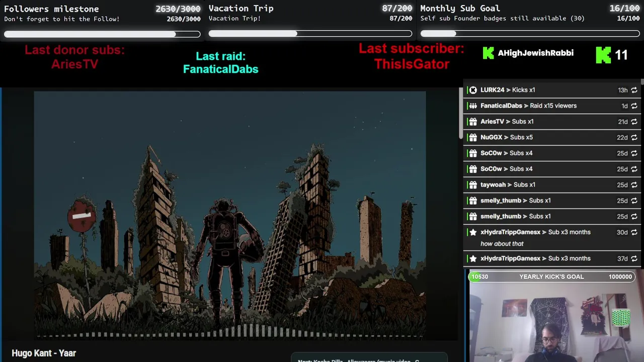The image size is (644, 362).
Task: Click the Kick logo beside AHighJewishRabbi
Action: [488, 53]
